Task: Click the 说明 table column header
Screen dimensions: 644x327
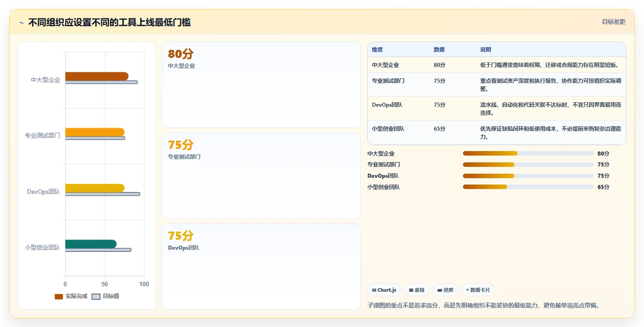Action: (486, 50)
